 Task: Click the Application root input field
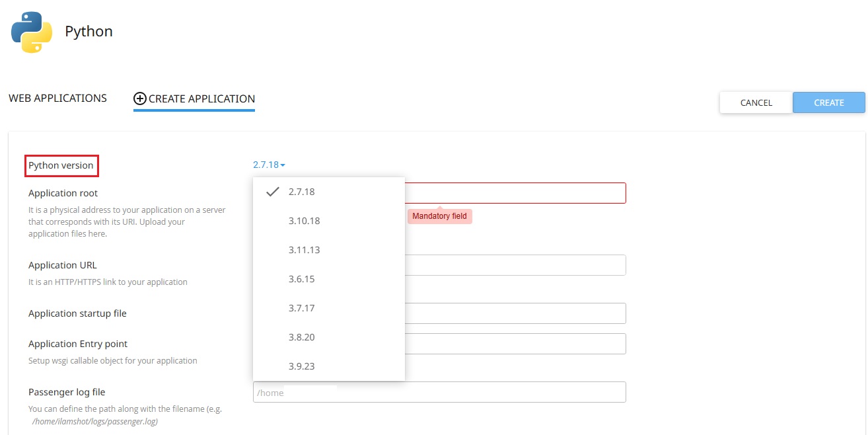click(515, 193)
